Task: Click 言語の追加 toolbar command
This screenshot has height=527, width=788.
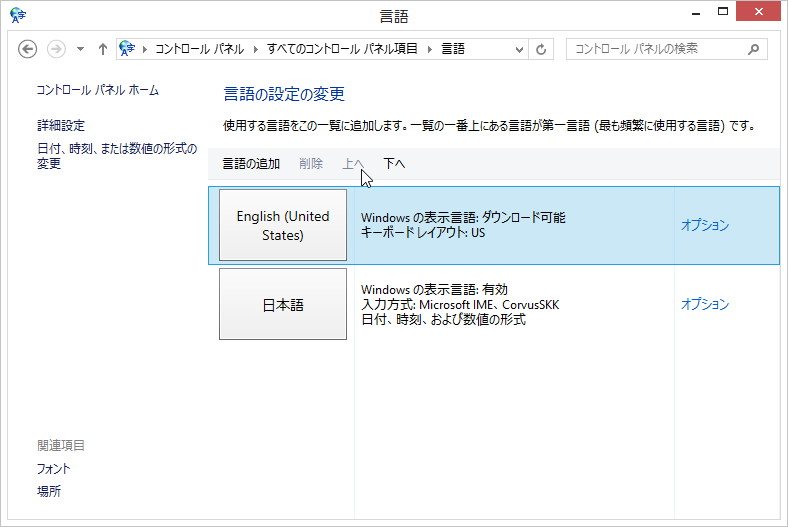Action: 251,164
